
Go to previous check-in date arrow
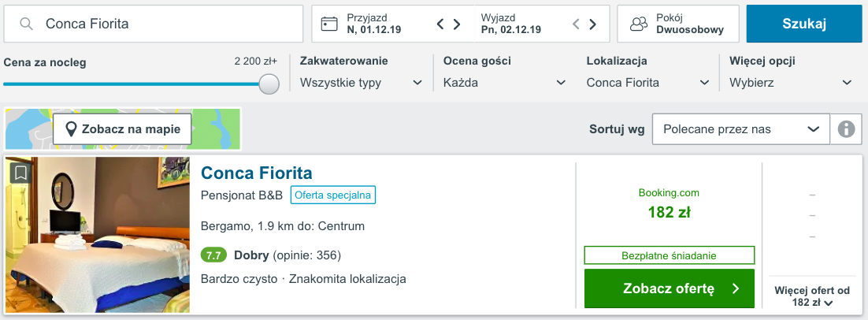(x=440, y=24)
